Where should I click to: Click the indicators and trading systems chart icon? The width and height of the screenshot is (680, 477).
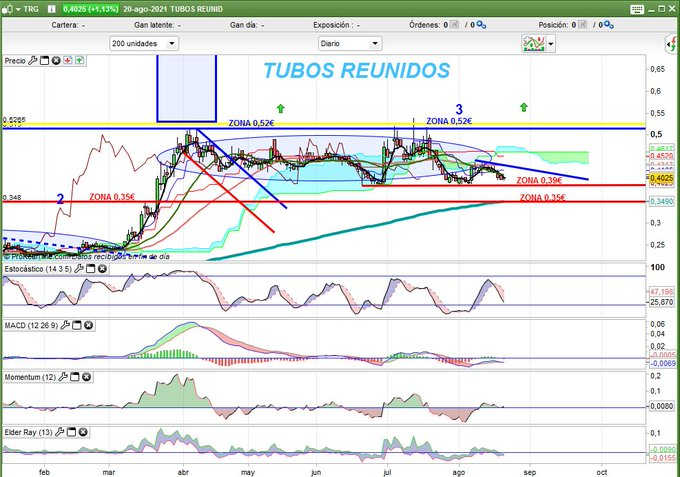(x=534, y=43)
